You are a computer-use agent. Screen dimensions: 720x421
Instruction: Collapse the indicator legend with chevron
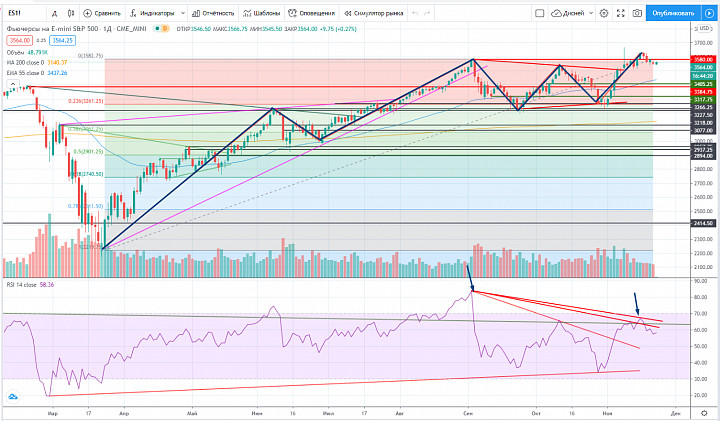coord(12,84)
